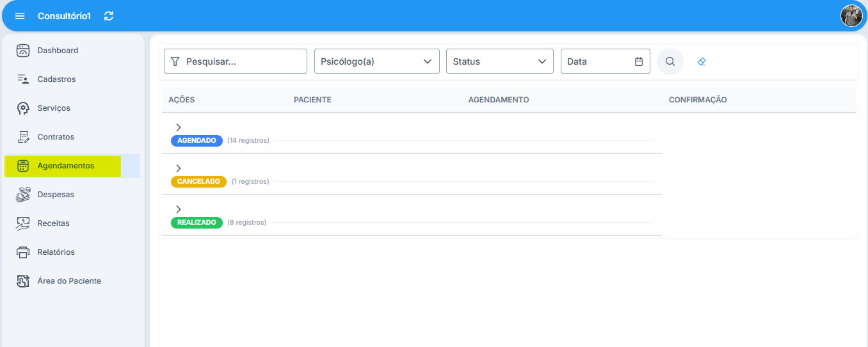868x347 pixels.
Task: Expand the CANCELADO group
Action: (179, 168)
